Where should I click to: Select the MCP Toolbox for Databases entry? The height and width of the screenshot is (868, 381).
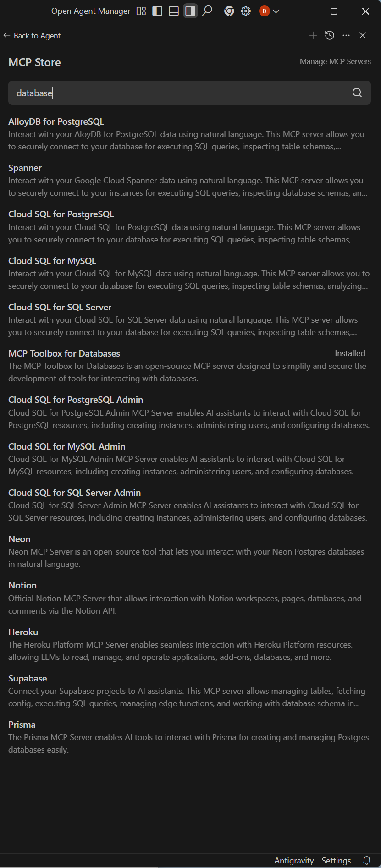tap(189, 366)
